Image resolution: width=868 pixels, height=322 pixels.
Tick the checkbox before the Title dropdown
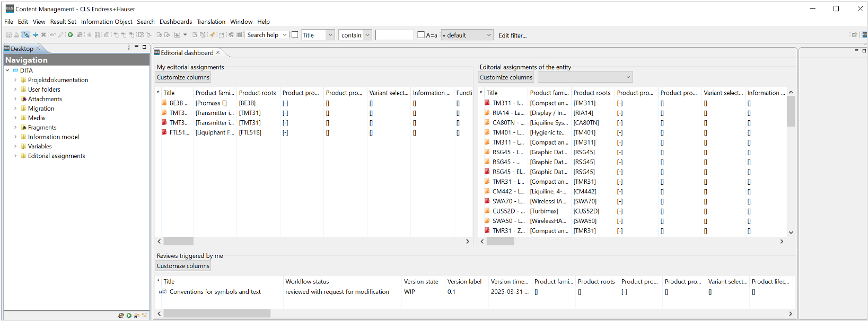295,35
